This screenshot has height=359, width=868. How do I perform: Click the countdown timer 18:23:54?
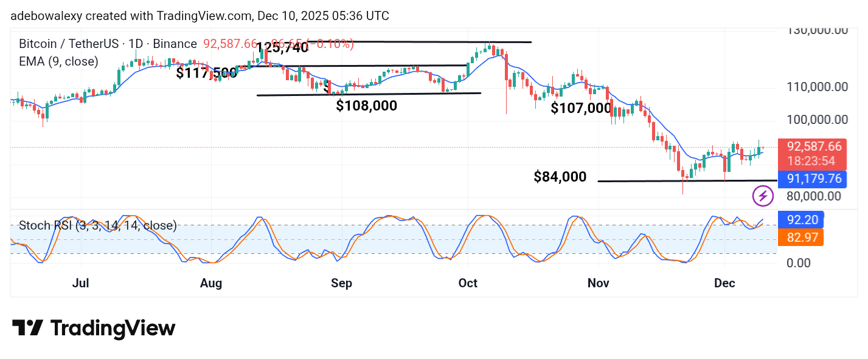[x=812, y=162]
